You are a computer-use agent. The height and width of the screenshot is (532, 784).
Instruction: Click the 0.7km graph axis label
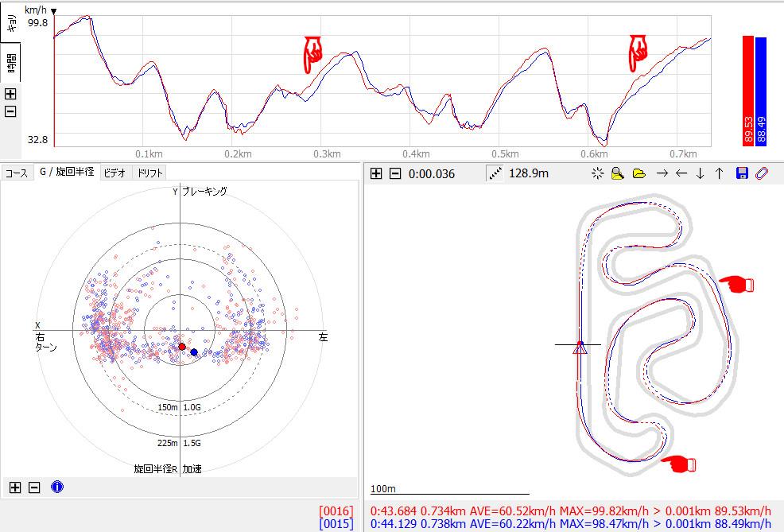683,154
